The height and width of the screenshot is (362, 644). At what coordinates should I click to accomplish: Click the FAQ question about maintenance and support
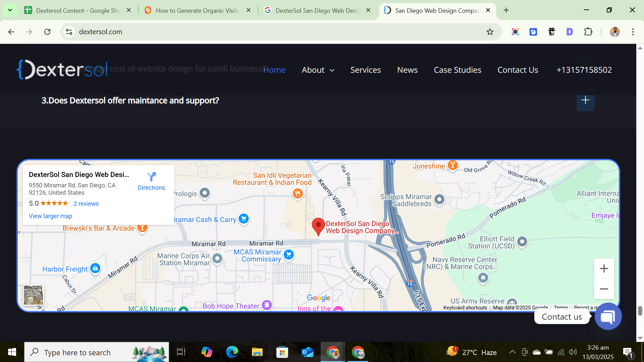pos(130,101)
